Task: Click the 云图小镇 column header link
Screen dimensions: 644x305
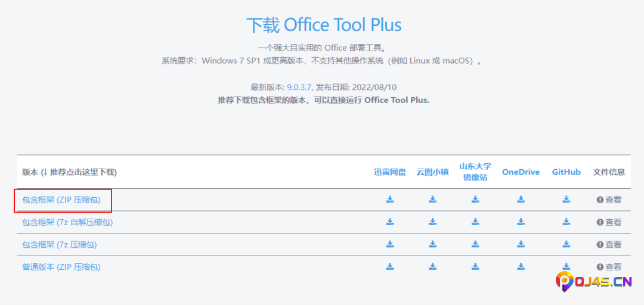Action: (432, 172)
